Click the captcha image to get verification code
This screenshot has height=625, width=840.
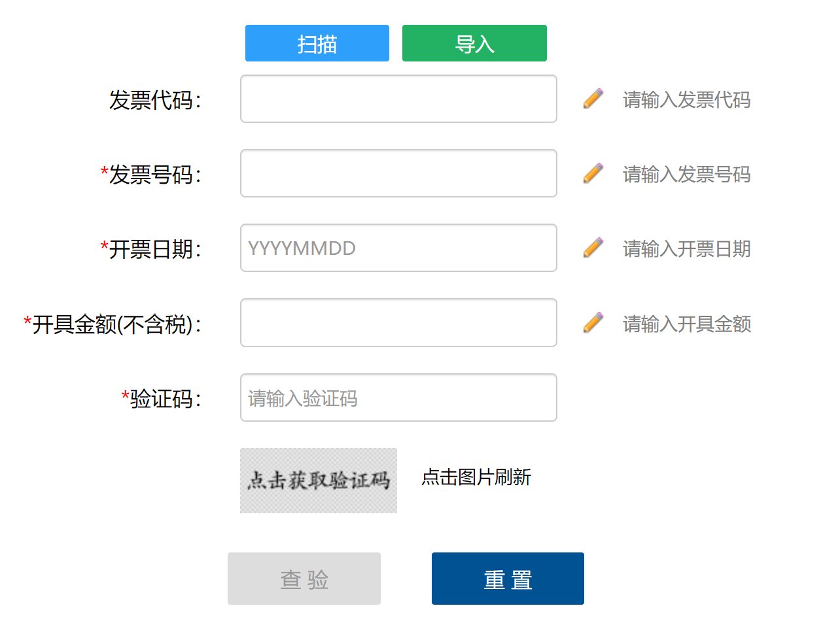318,480
